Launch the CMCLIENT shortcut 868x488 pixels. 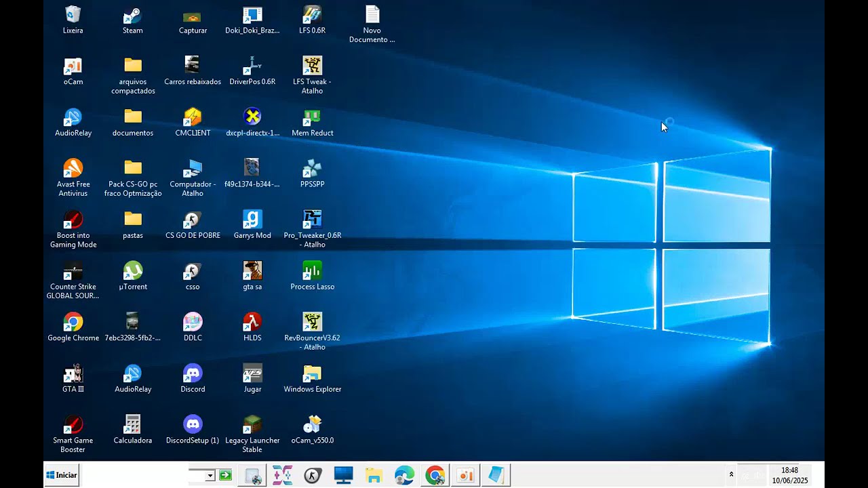tap(193, 123)
